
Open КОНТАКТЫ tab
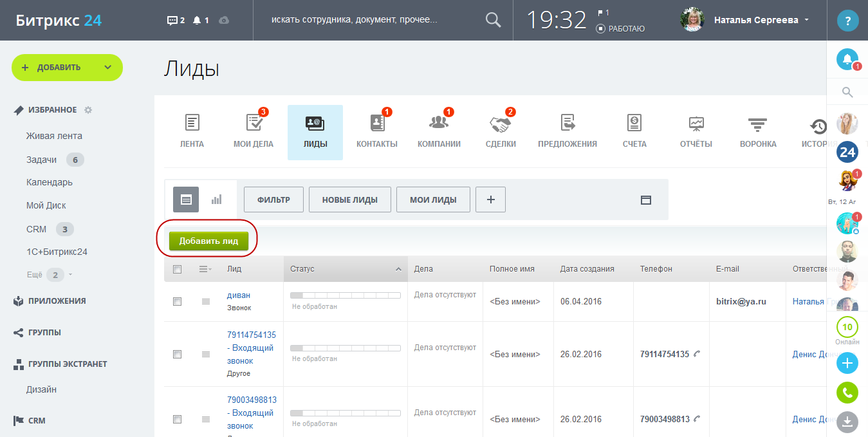click(x=377, y=132)
